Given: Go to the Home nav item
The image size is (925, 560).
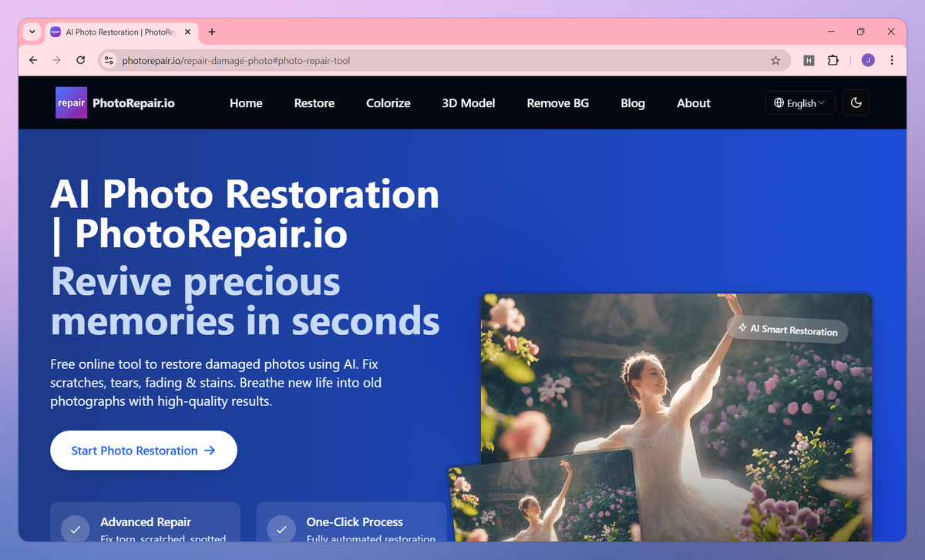Looking at the screenshot, I should (246, 103).
